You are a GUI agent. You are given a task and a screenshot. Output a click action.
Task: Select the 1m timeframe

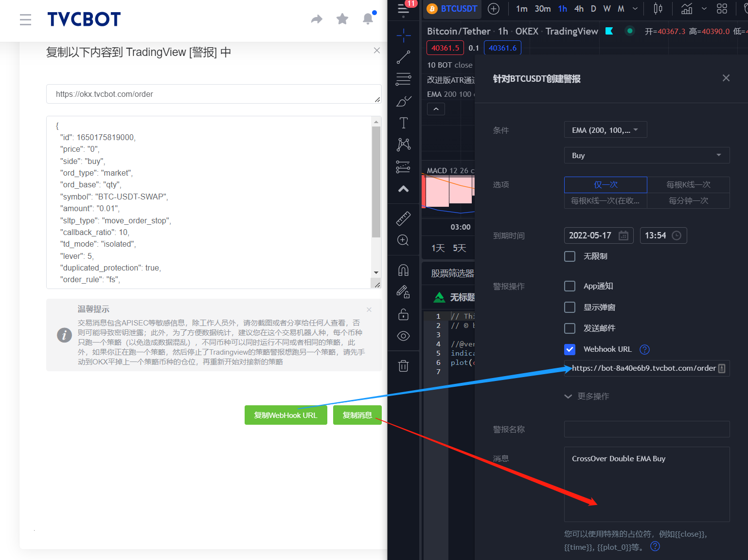pyautogui.click(x=521, y=9)
